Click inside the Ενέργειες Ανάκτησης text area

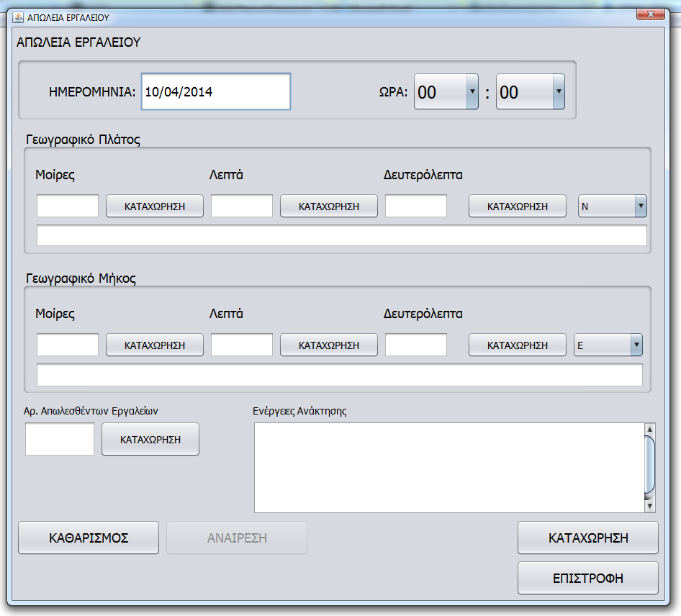[449, 468]
